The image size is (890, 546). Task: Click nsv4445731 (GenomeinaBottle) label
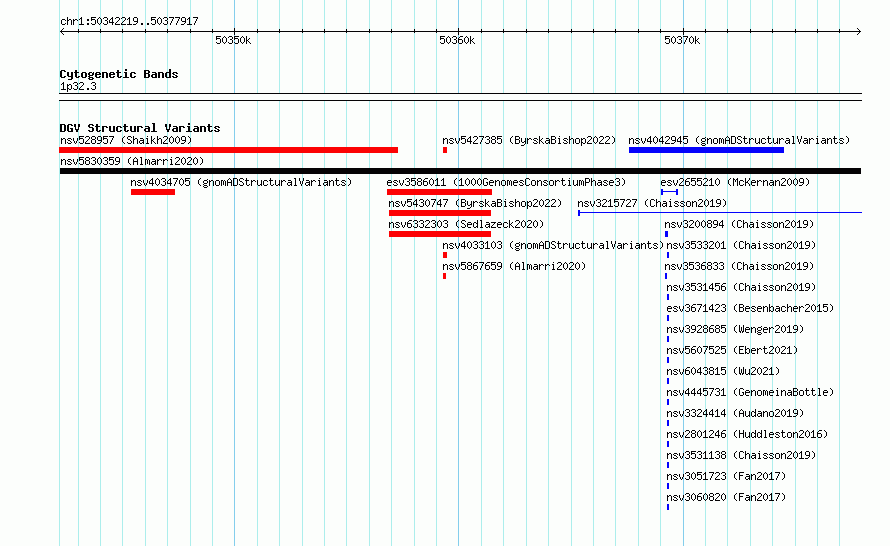click(750, 392)
